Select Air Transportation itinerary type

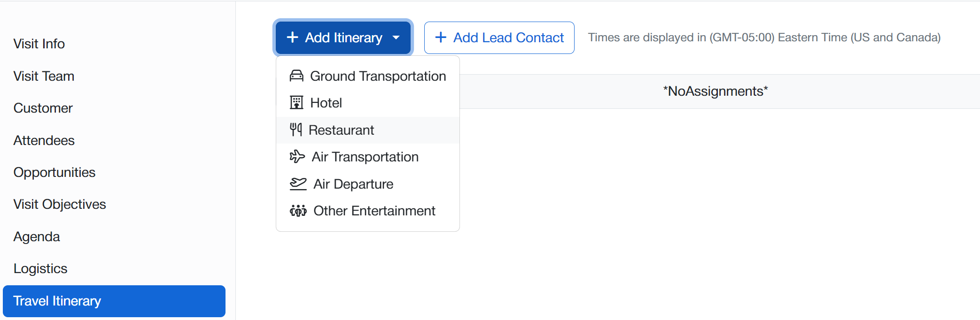click(x=365, y=157)
